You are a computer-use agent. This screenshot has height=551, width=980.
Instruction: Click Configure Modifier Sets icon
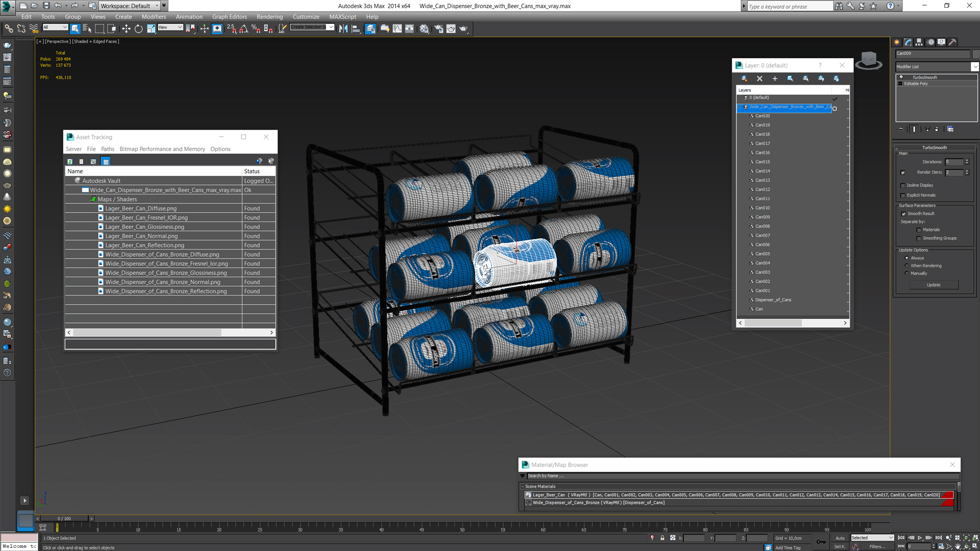point(950,129)
